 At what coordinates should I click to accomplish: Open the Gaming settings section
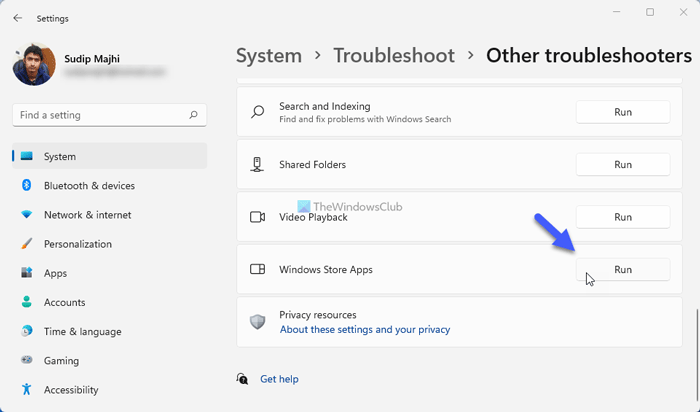[x=61, y=360]
